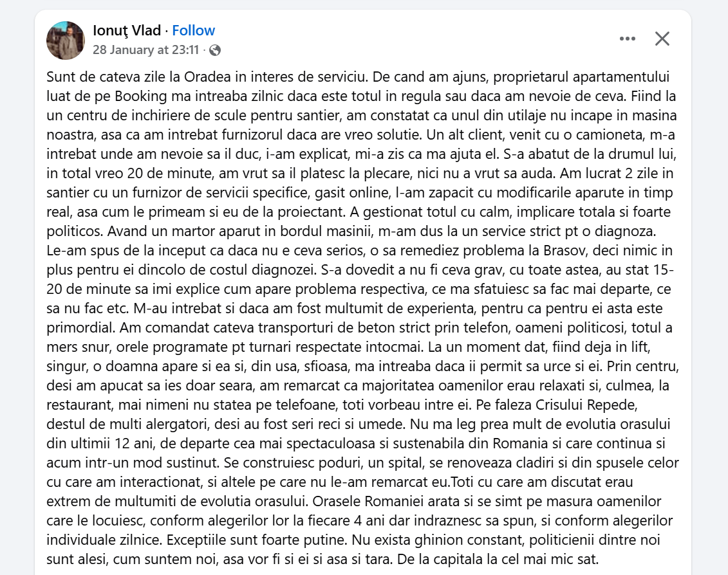Image resolution: width=728 pixels, height=575 pixels.
Task: Open Ionuţ Vlad's profile picture
Action: pos(64,40)
